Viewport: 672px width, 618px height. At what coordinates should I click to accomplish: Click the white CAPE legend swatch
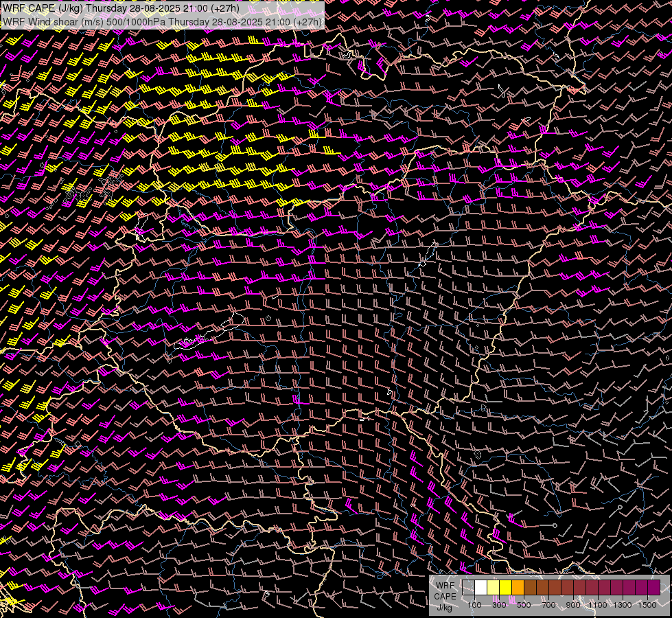point(481,588)
